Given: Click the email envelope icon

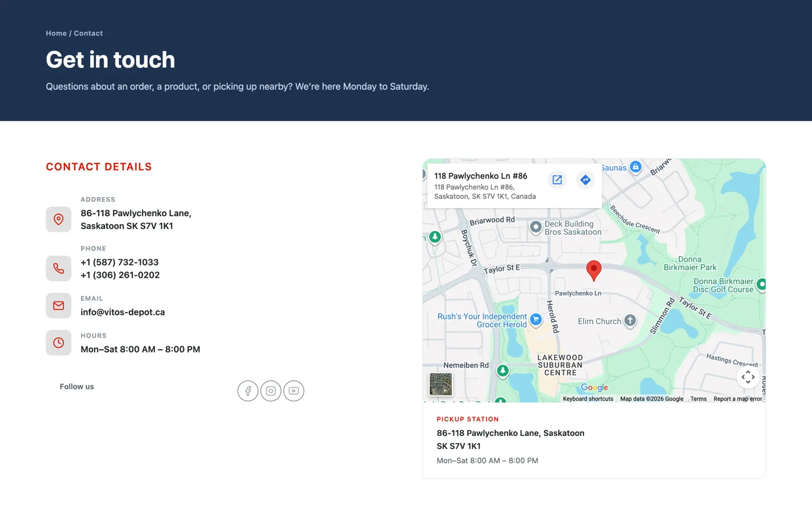Looking at the screenshot, I should 59,306.
